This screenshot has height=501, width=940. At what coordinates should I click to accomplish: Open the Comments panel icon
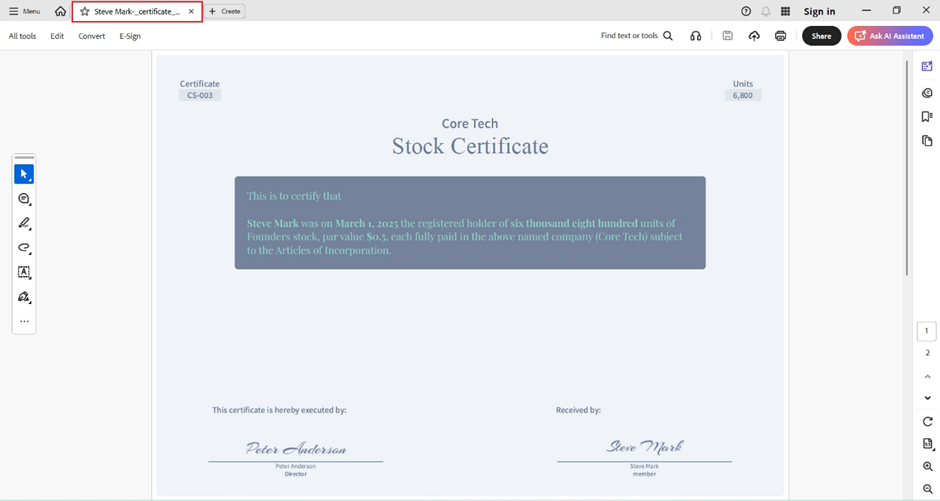click(x=927, y=93)
